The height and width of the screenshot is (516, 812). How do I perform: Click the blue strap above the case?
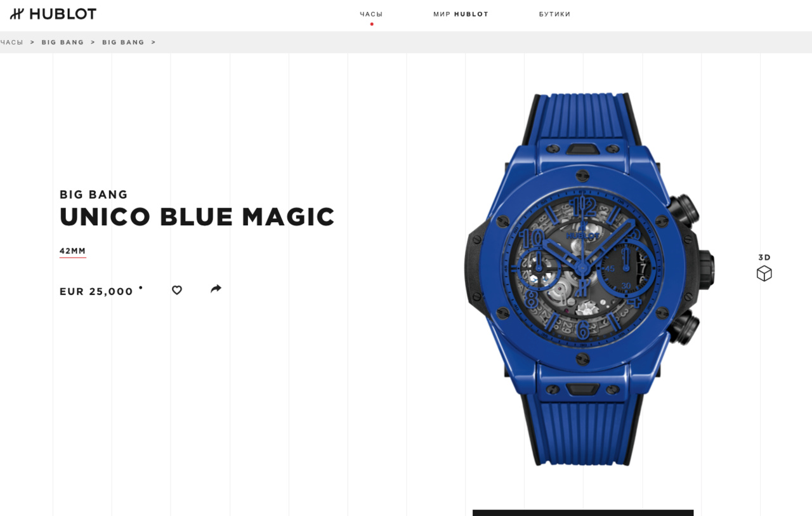pyautogui.click(x=582, y=117)
